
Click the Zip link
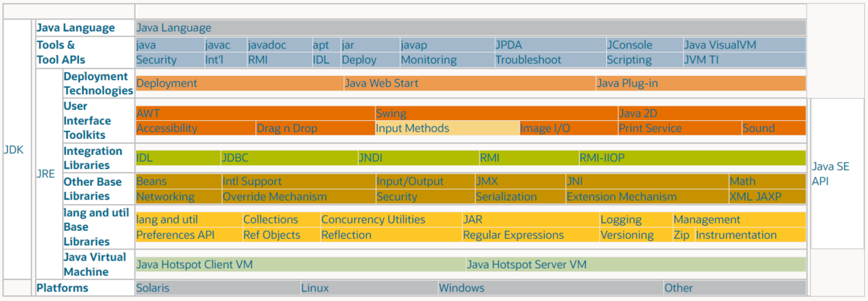click(x=681, y=234)
